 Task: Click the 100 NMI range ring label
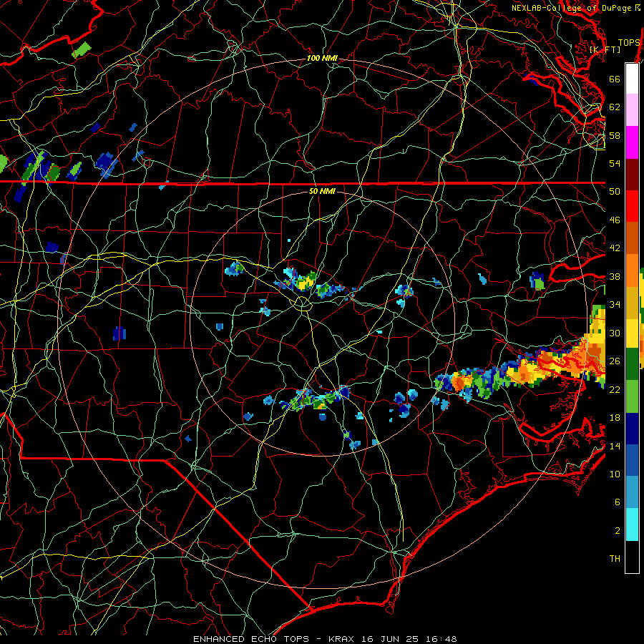(322, 58)
